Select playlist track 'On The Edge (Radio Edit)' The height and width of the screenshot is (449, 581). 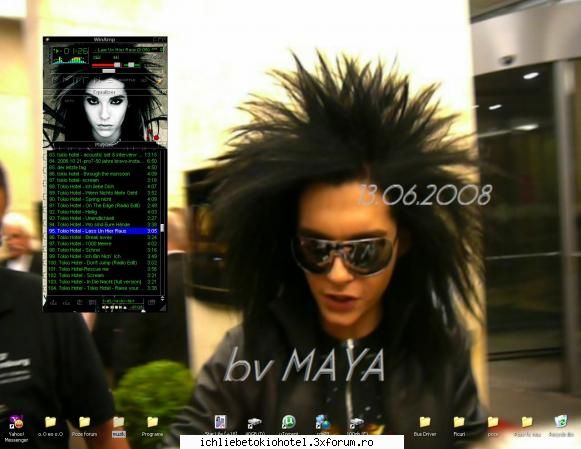pos(103,205)
